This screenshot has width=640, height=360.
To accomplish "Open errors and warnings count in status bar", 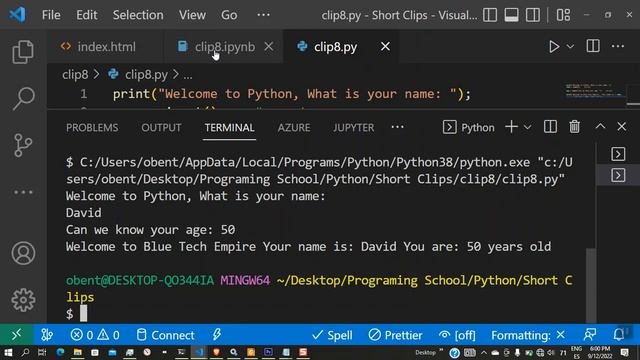I will click(95, 335).
